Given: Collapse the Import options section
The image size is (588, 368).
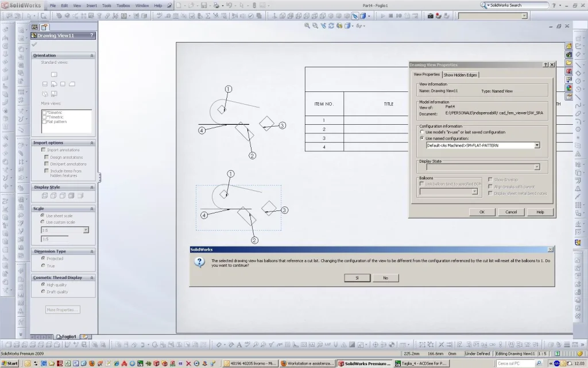Looking at the screenshot, I should click(91, 143).
